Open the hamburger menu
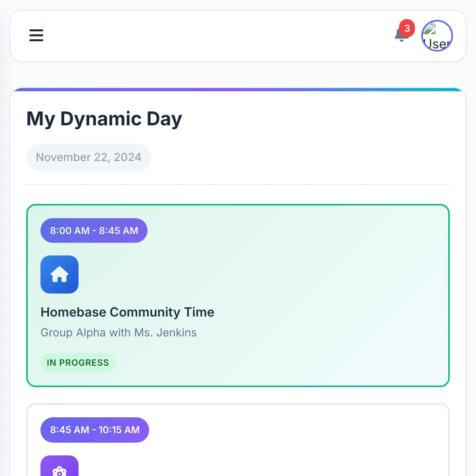The image size is (476, 476). pos(36,35)
